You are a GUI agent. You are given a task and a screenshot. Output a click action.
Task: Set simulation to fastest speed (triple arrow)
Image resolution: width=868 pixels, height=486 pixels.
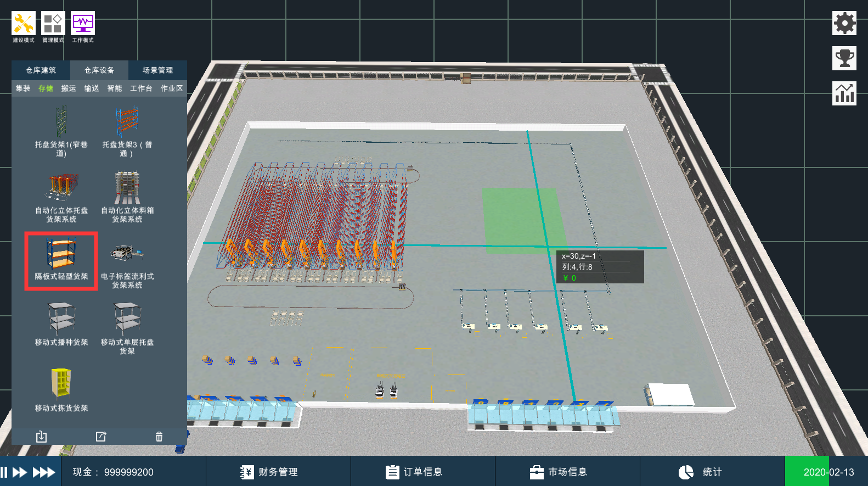coord(44,472)
